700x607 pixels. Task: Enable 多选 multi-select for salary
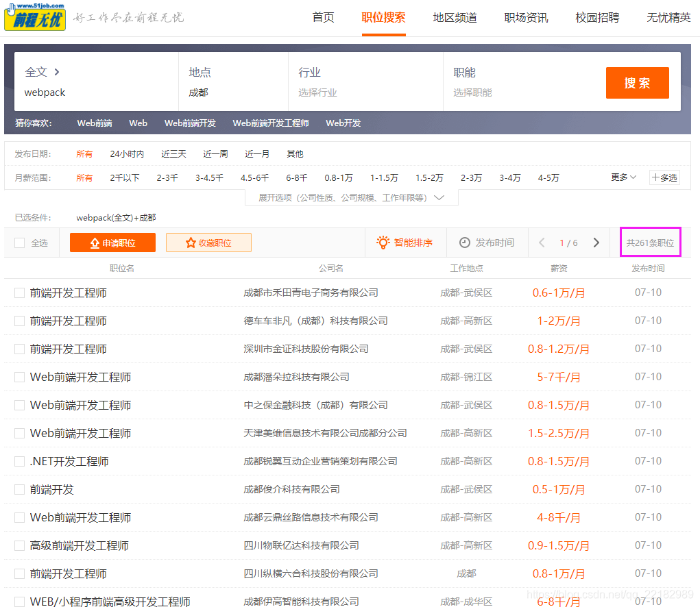tap(664, 177)
